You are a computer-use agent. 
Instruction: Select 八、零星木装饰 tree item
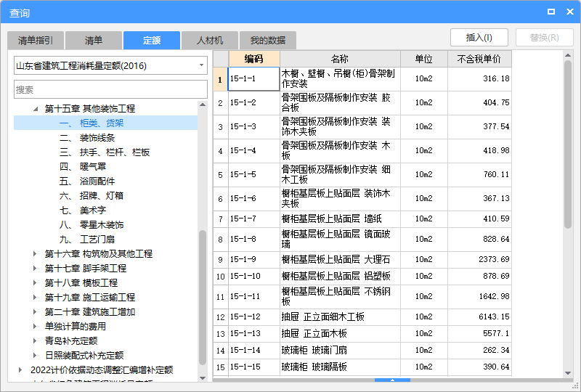(92, 225)
